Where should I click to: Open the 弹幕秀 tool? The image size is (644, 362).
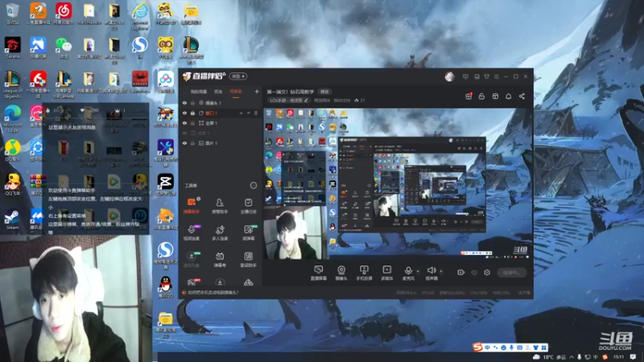pyautogui.click(x=220, y=259)
